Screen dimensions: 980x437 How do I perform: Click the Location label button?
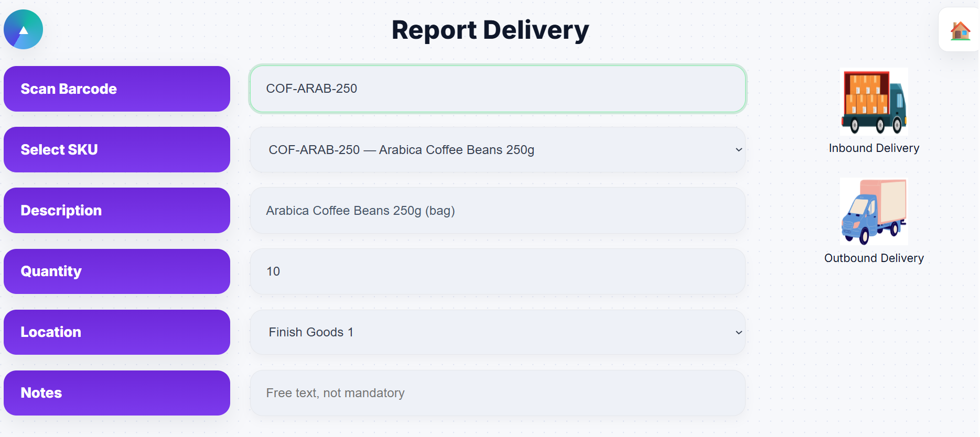(116, 332)
